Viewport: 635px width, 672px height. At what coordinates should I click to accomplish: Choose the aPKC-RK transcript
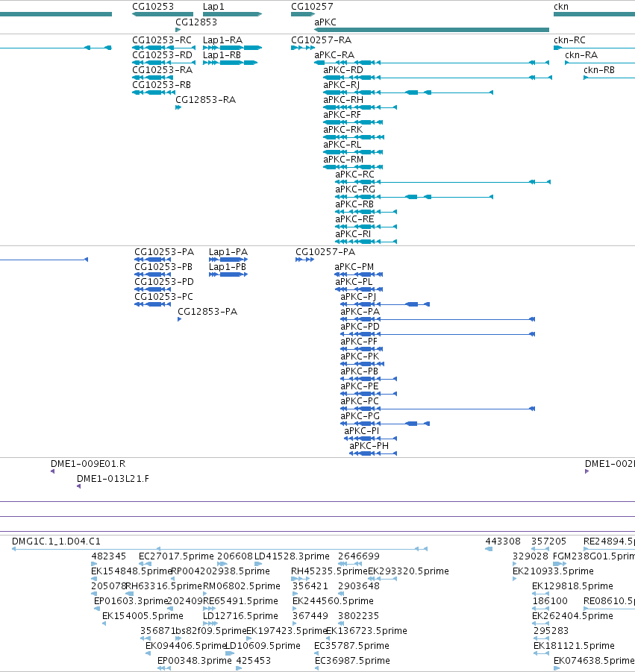353,137
